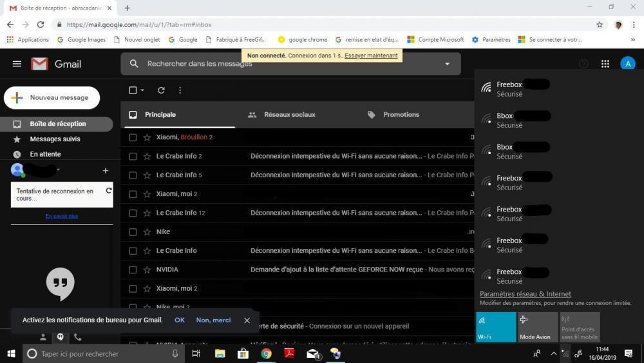Toggle the Wi-Fi quick action tile
The image size is (644, 363).
click(496, 327)
